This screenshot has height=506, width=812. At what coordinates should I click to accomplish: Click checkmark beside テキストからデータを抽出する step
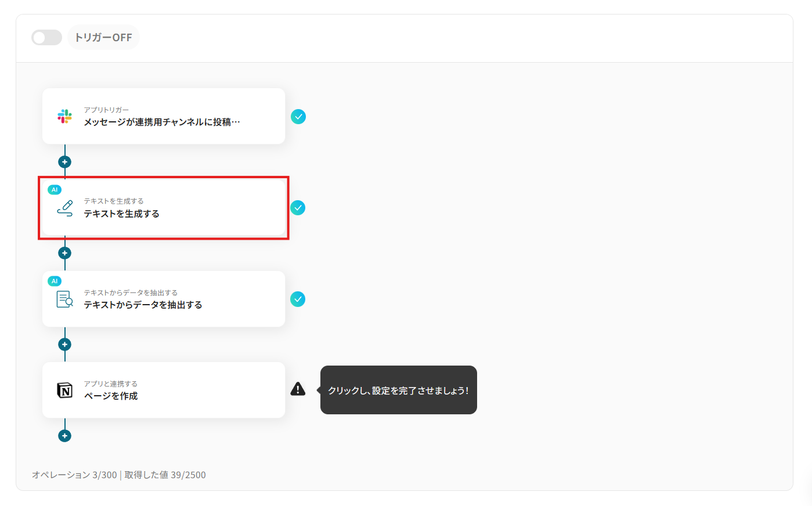(x=298, y=299)
